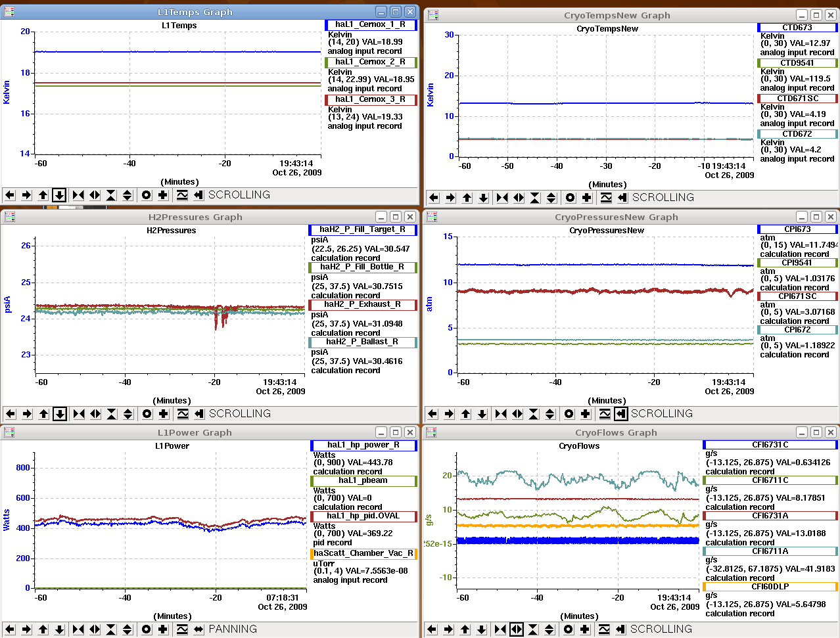
Task: Select CFI6711A legend entry in CryoFlows
Action: (x=770, y=551)
